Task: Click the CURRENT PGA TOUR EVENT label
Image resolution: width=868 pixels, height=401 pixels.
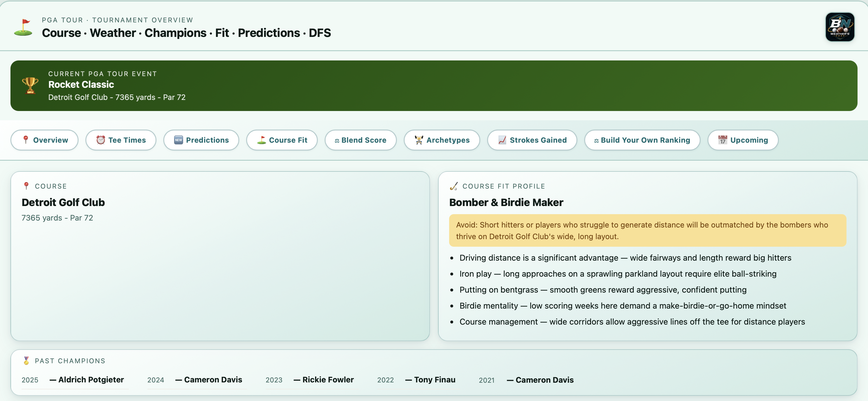Action: tap(102, 74)
